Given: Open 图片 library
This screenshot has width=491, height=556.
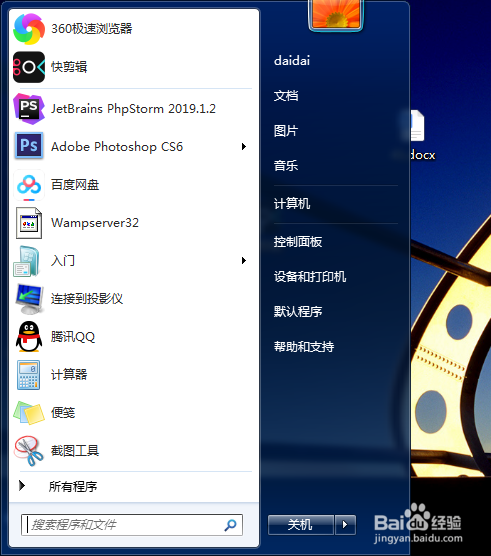Looking at the screenshot, I should click(286, 131).
